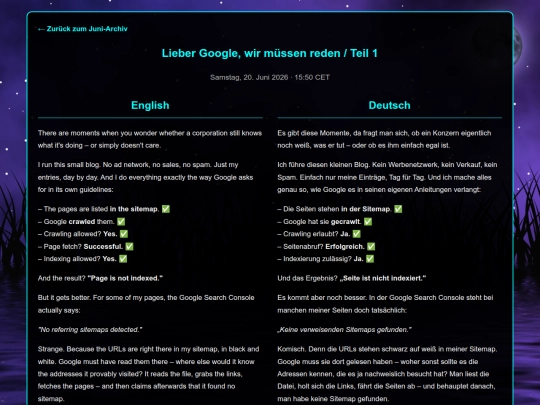This screenshot has height=405, width=540.
Task: Select the 'English' column heading
Action: [x=150, y=105]
